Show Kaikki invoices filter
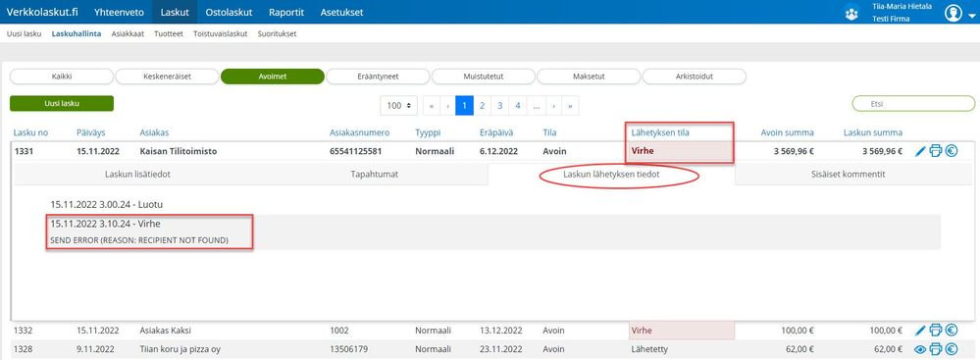Viewport: 980px width, 360px height. click(61, 77)
